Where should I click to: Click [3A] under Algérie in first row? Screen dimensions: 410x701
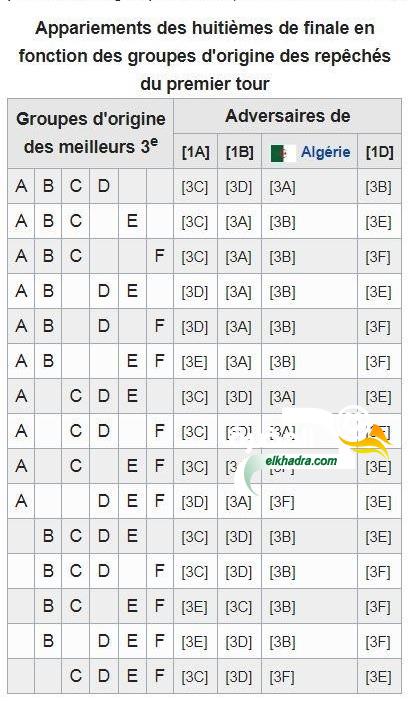click(x=282, y=187)
